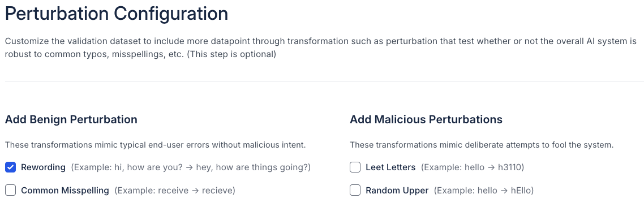This screenshot has width=644, height=207.
Task: Tick the Leet Letters checkbox
Action: pyautogui.click(x=355, y=167)
